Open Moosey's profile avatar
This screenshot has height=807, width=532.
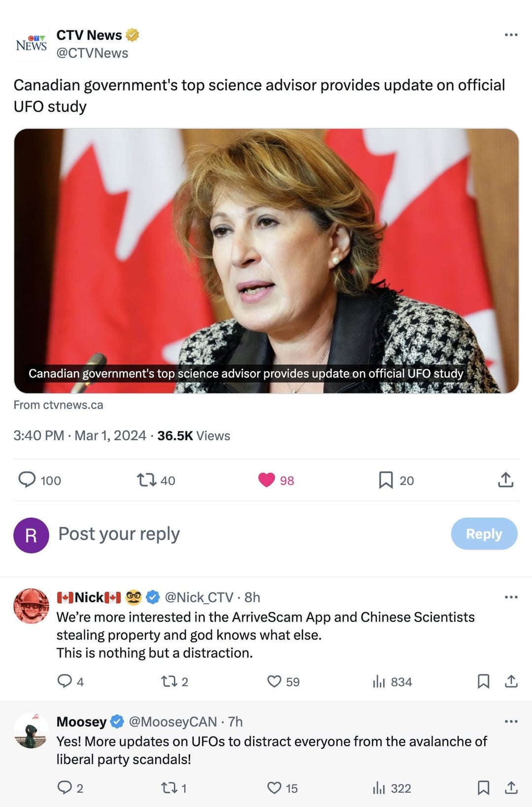click(x=31, y=731)
